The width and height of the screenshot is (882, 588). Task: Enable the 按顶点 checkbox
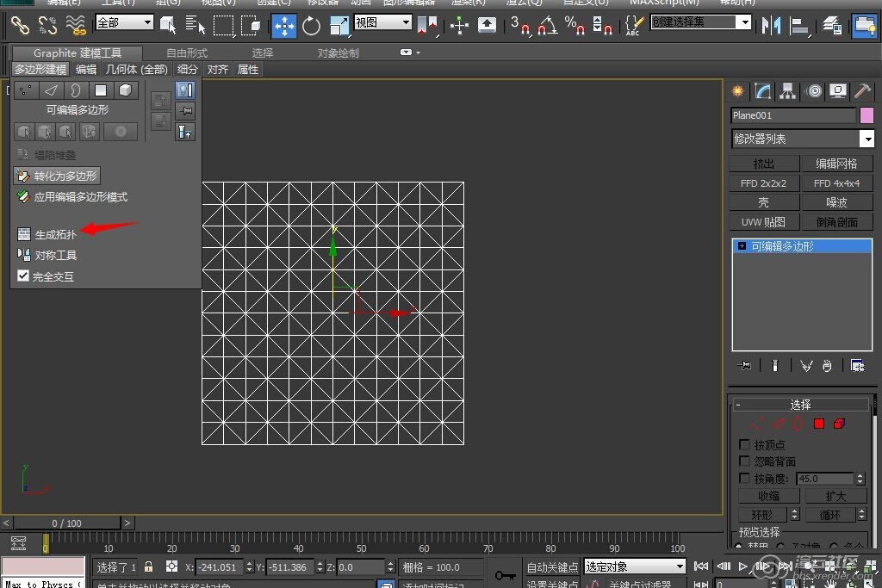pos(745,444)
